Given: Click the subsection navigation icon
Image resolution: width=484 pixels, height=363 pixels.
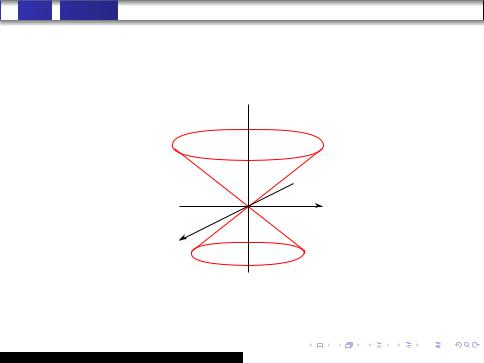Looking at the screenshot, I should pos(379,345).
